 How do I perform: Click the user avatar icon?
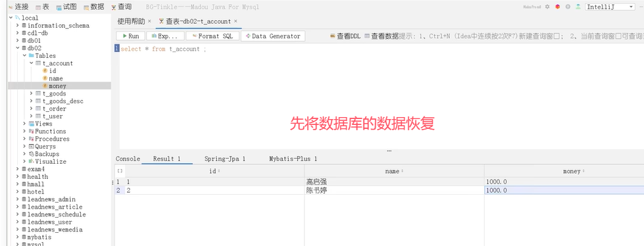[x=578, y=7]
